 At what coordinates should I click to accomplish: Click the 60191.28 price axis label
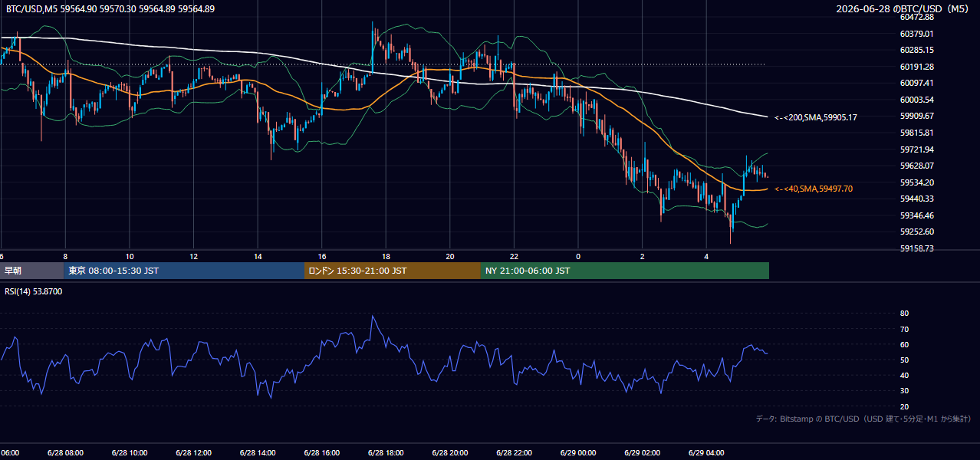pos(916,67)
